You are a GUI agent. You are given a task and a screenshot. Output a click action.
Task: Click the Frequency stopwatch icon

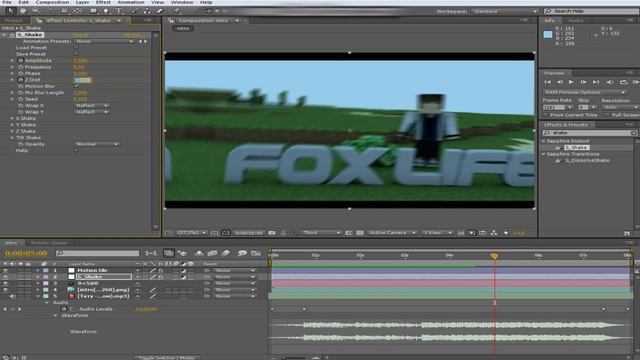(x=20, y=67)
